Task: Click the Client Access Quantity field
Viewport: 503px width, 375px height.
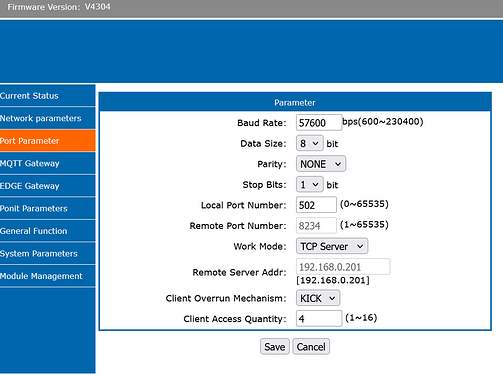Action: point(319,319)
